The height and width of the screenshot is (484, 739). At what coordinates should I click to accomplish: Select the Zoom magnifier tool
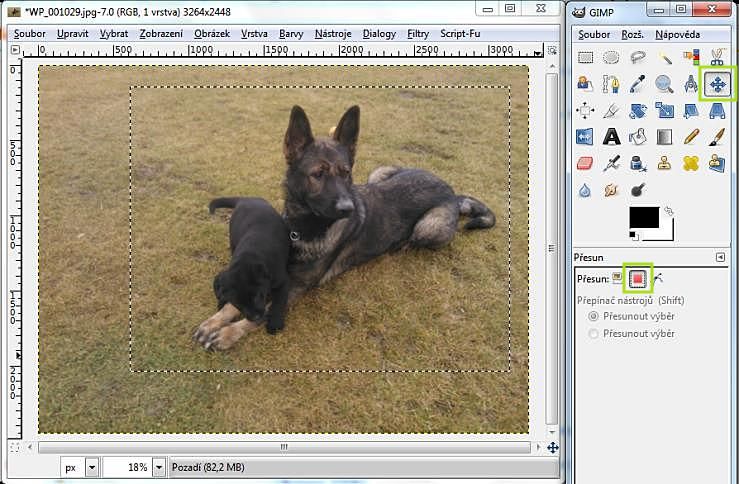(x=664, y=84)
